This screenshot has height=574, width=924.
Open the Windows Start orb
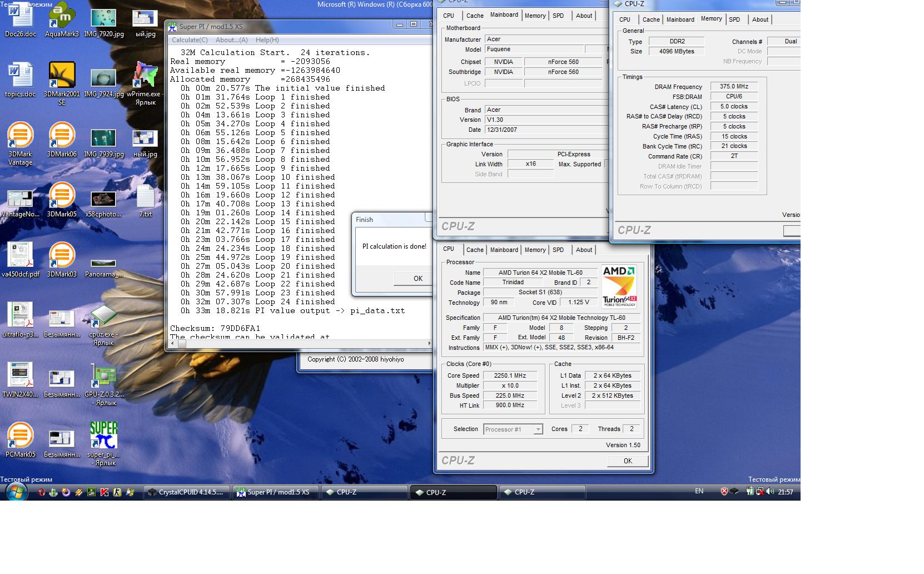click(16, 492)
